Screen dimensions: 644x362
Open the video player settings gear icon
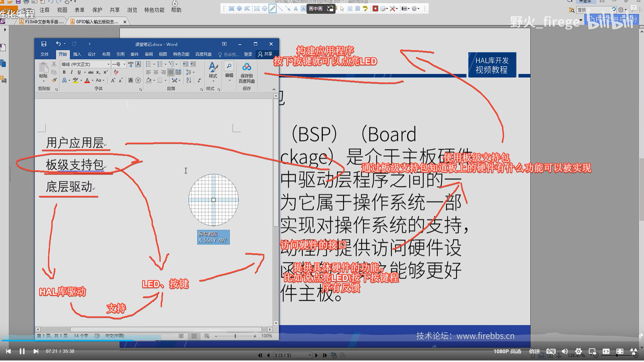pyautogui.click(x=578, y=351)
